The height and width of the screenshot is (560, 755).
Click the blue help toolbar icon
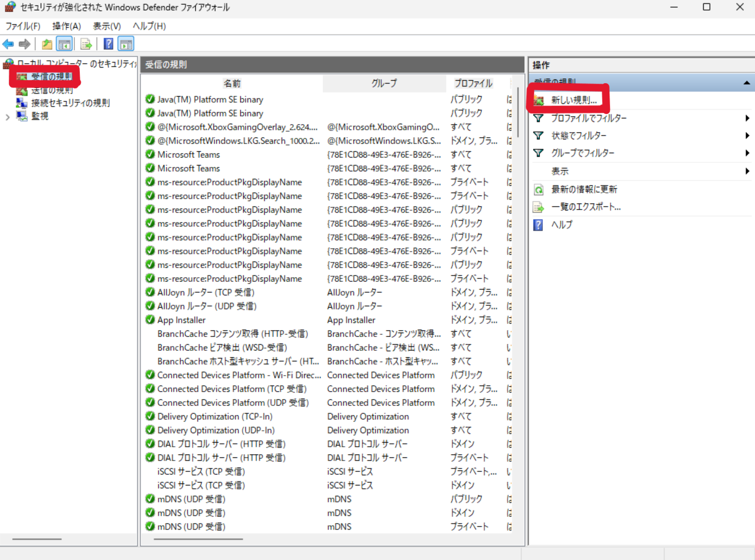(x=108, y=44)
